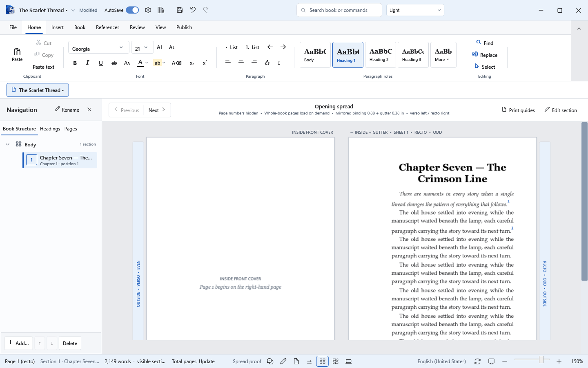Open the highlight color dropdown arrow
The height and width of the screenshot is (368, 588).
[164, 63]
